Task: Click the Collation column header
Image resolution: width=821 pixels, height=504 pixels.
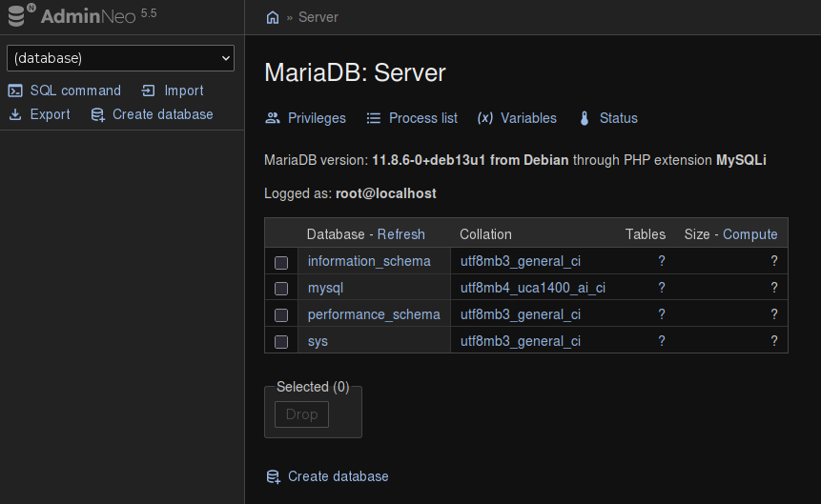Action: click(485, 234)
